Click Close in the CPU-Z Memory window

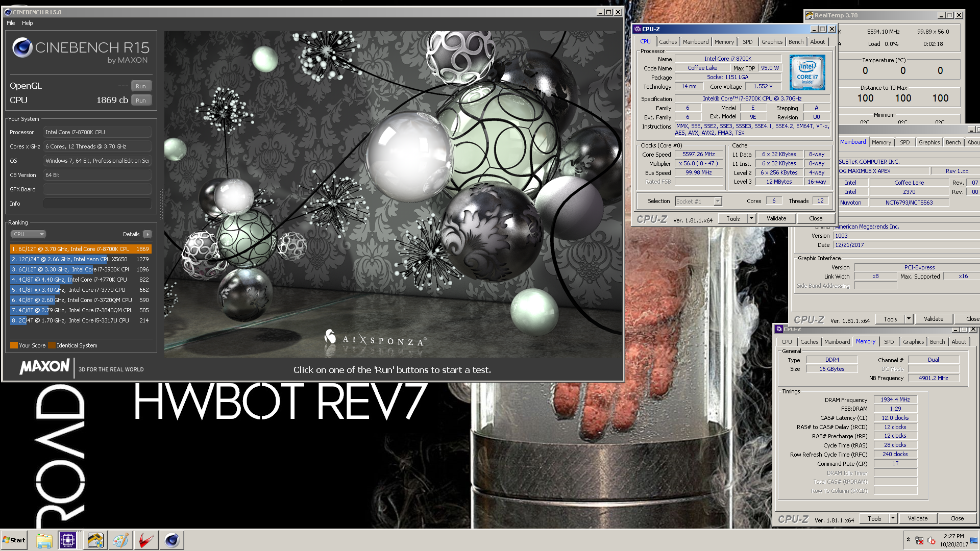pyautogui.click(x=957, y=518)
